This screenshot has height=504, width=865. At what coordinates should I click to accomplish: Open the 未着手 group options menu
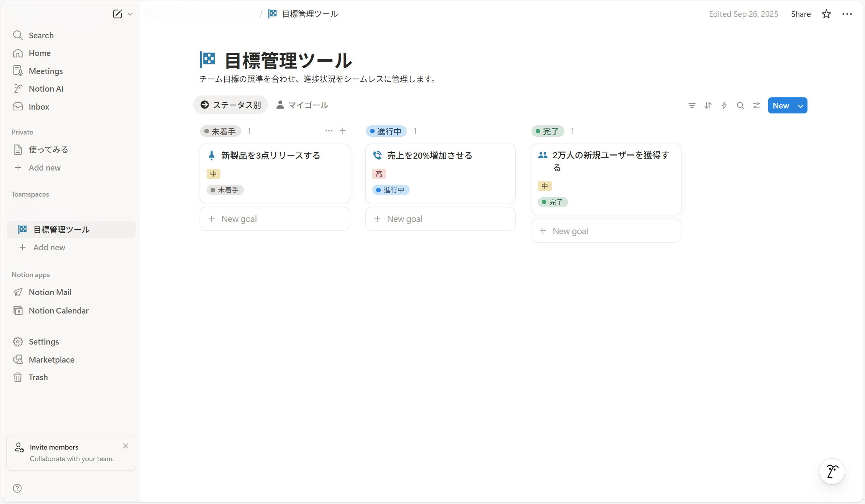tap(329, 131)
